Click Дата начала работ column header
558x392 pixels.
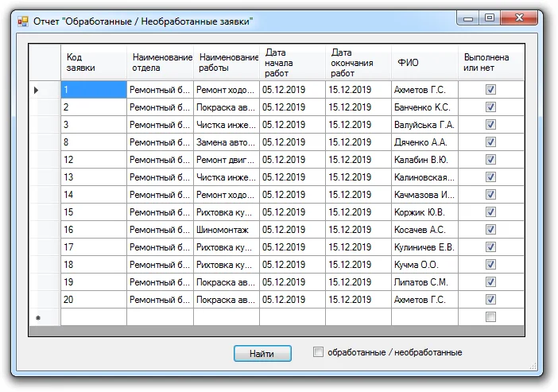(x=293, y=62)
